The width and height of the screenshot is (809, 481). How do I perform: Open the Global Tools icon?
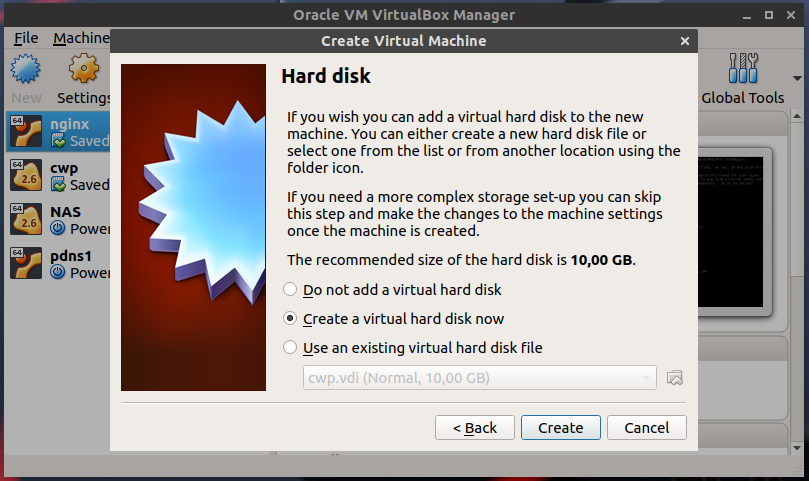click(x=742, y=71)
